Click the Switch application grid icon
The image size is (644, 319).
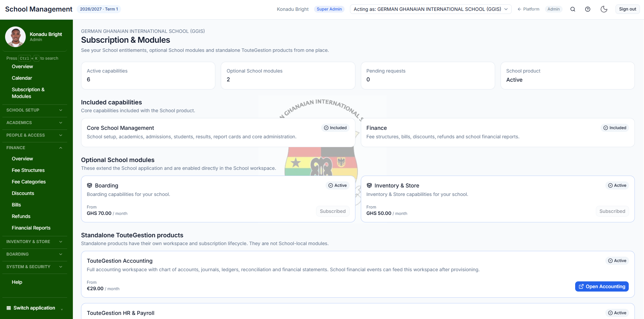tap(8, 308)
